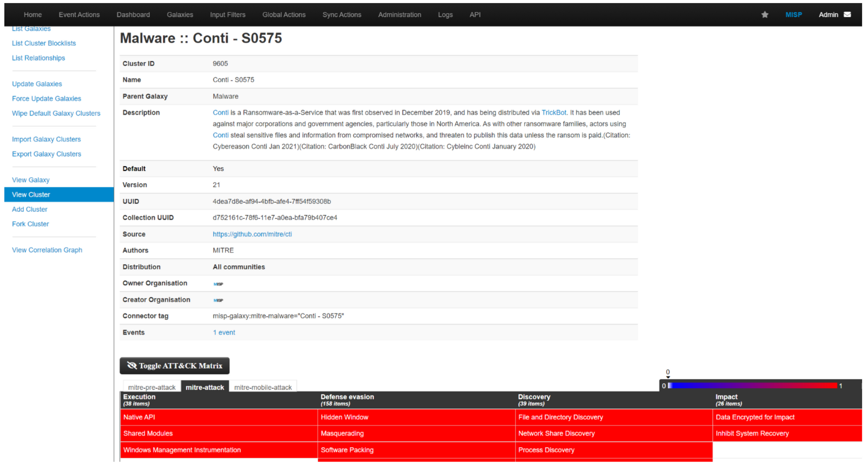Open Import Galaxy Clusters
The width and height of the screenshot is (868, 468).
pyautogui.click(x=46, y=140)
